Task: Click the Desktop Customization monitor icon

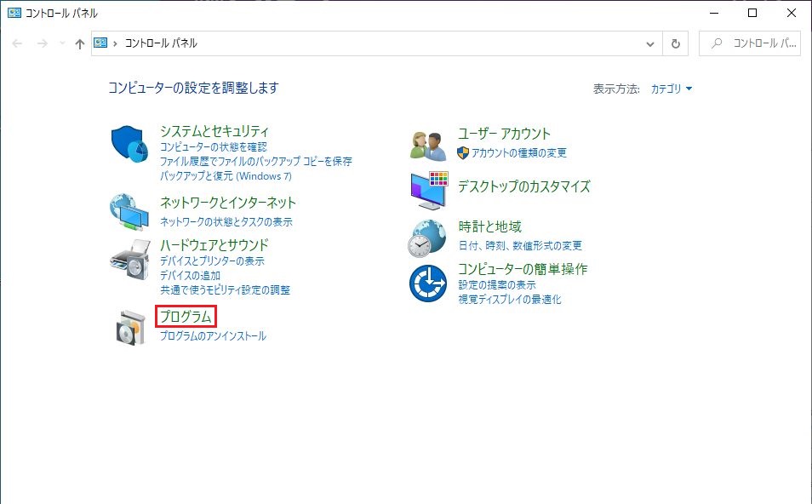Action: [429, 190]
